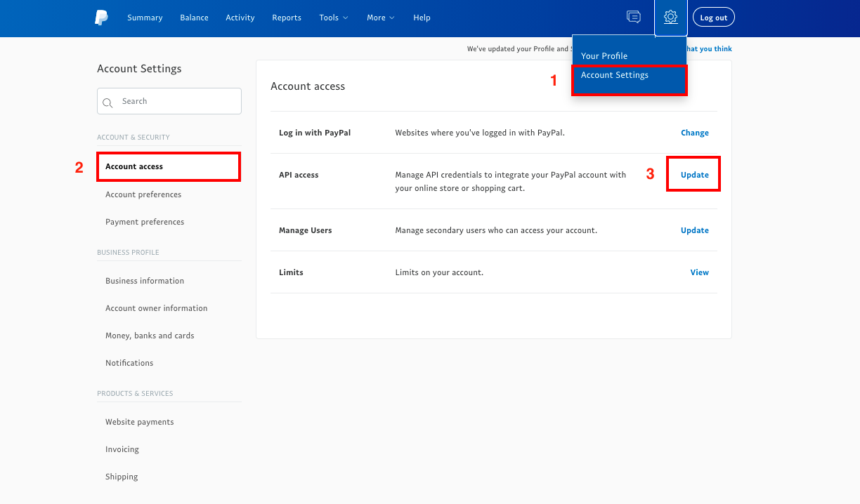Open Business information in the sidebar
This screenshot has height=504, width=860.
point(145,281)
